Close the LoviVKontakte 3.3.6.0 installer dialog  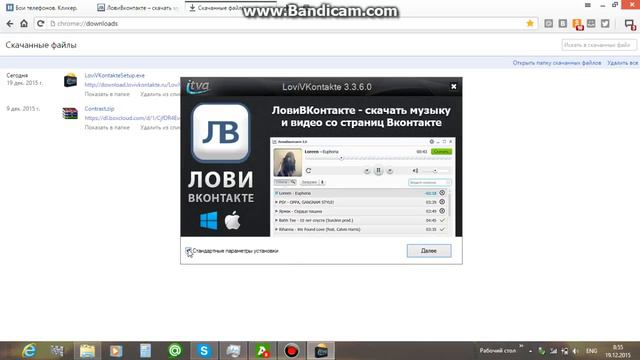tap(453, 87)
